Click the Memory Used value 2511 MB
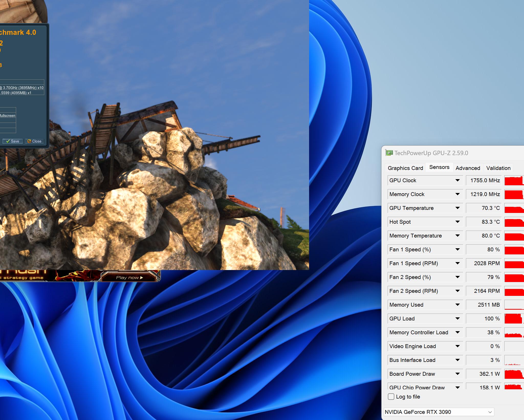 point(484,305)
